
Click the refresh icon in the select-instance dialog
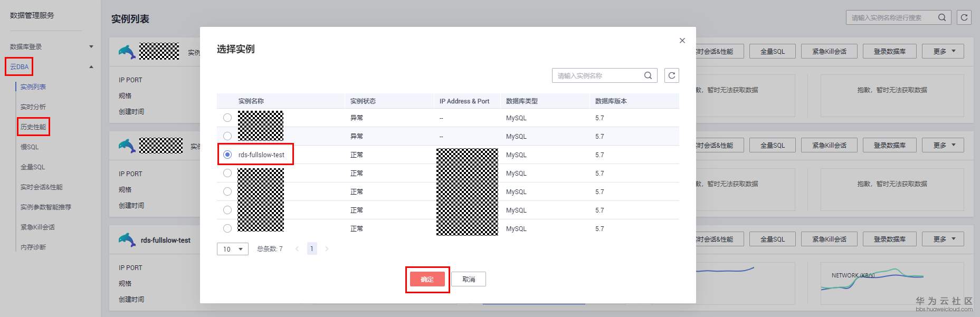pos(671,75)
